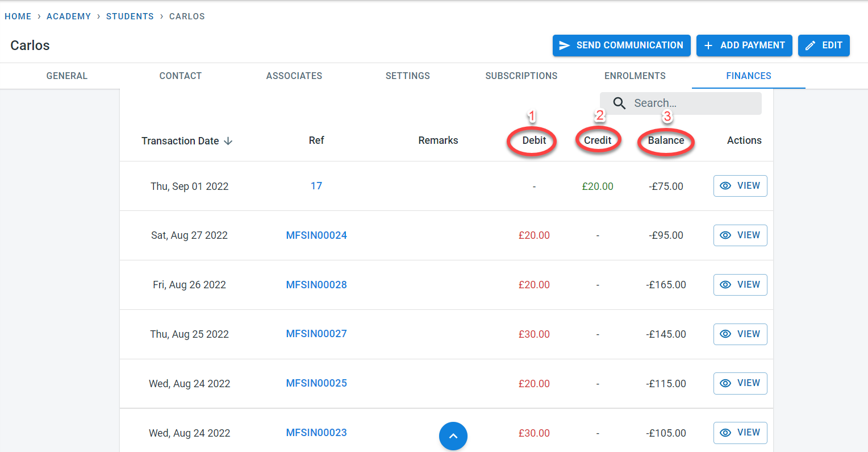Screen dimensions: 868x452
Task: Open the Settings tab
Action: pos(407,76)
